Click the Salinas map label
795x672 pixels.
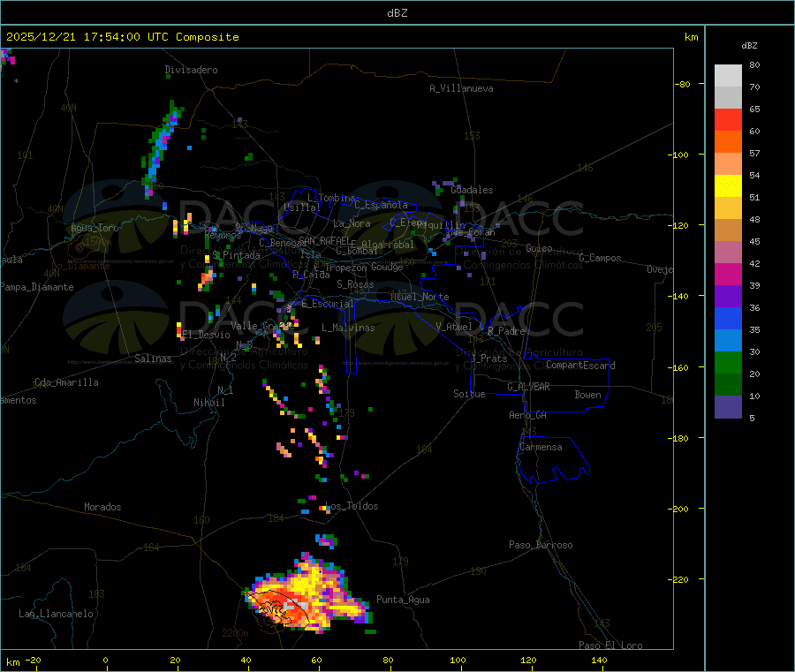click(x=153, y=359)
